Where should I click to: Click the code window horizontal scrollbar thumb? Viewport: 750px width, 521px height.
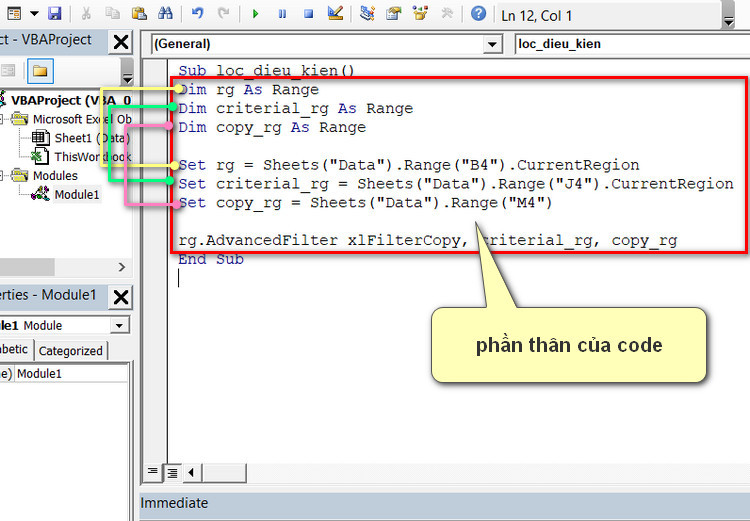[224, 473]
